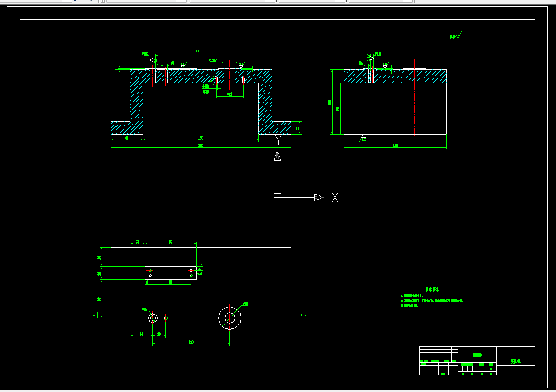Viewport: 556px width, 392px height.
Task: Select the hatched top plate of side view
Action: (x=396, y=76)
